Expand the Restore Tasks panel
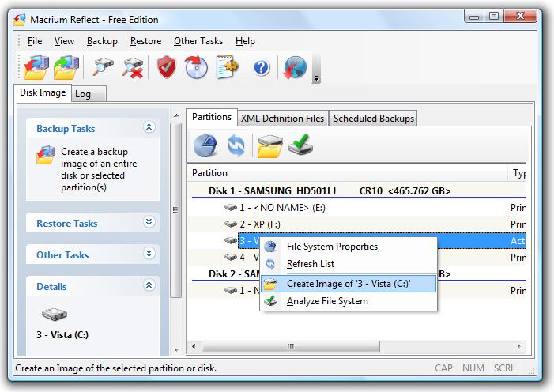Image resolution: width=554 pixels, height=392 pixels. (x=149, y=222)
